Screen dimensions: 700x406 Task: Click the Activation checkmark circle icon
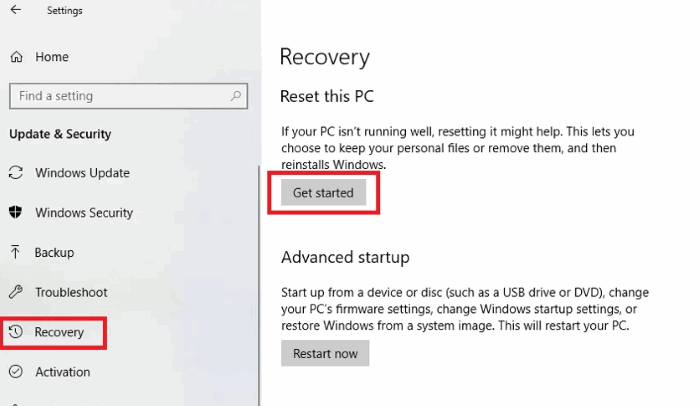coord(16,372)
